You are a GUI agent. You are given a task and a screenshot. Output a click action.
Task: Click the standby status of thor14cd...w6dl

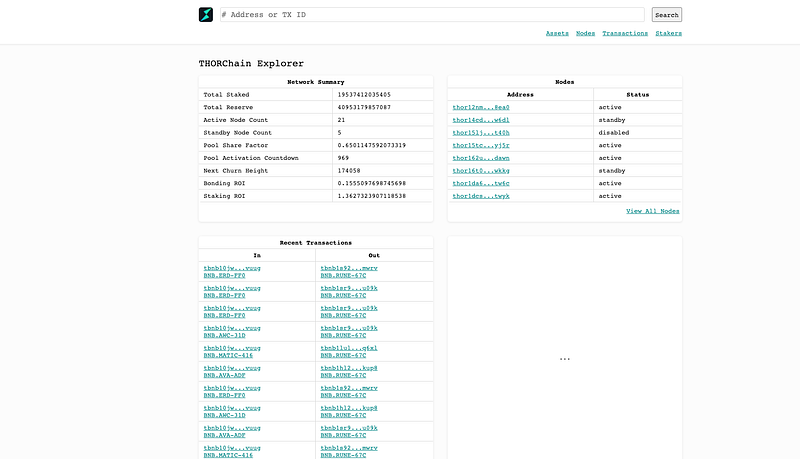click(612, 120)
